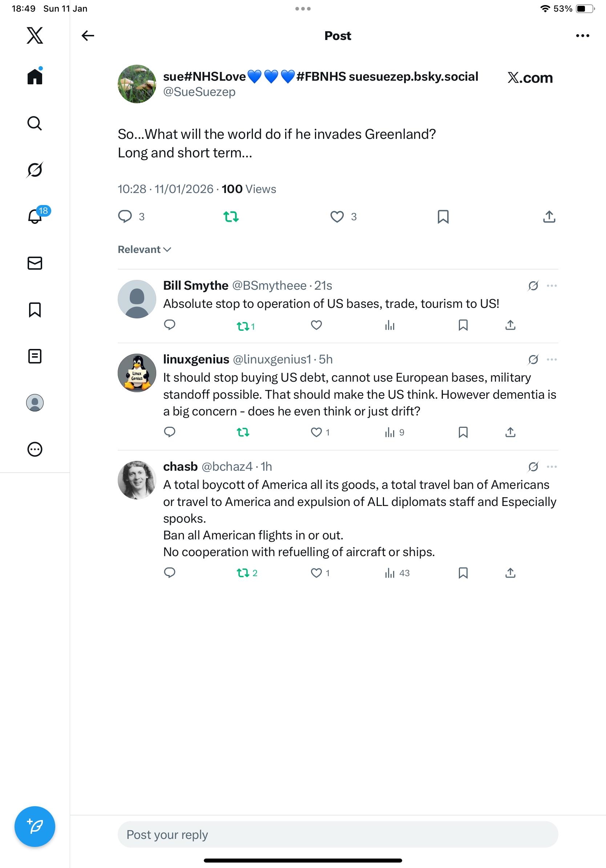
Task: Expand the Relevant replies sort dropdown
Action: click(144, 249)
